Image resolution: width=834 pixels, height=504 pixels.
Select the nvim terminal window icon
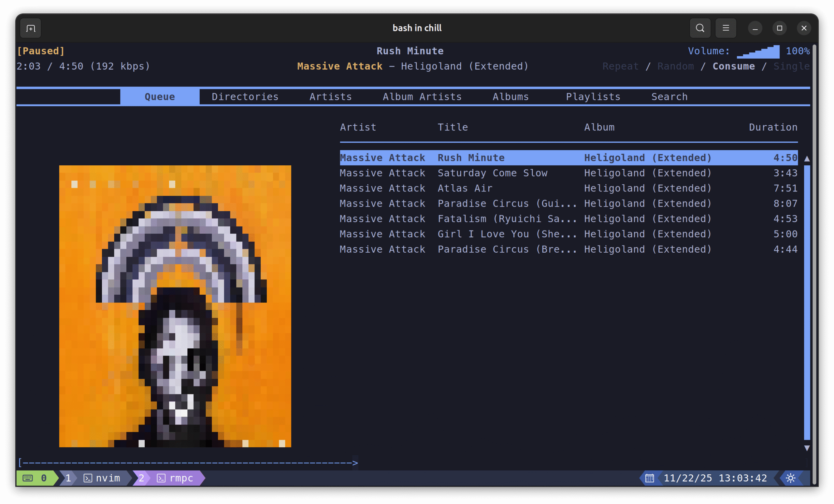88,478
